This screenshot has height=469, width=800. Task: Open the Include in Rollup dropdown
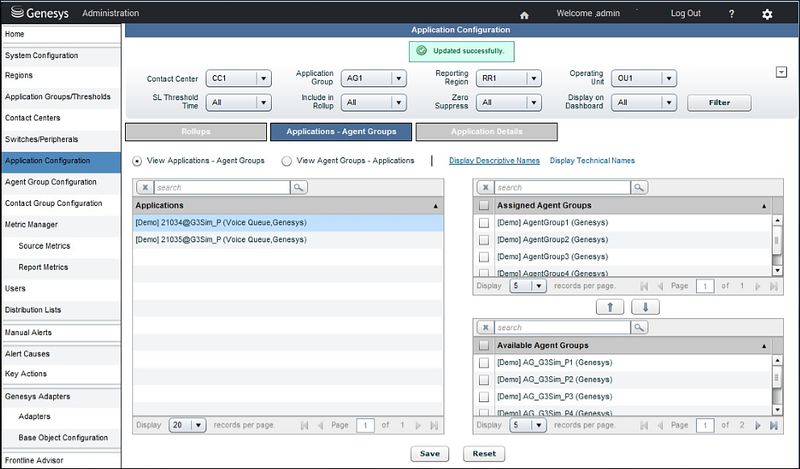coord(374,103)
